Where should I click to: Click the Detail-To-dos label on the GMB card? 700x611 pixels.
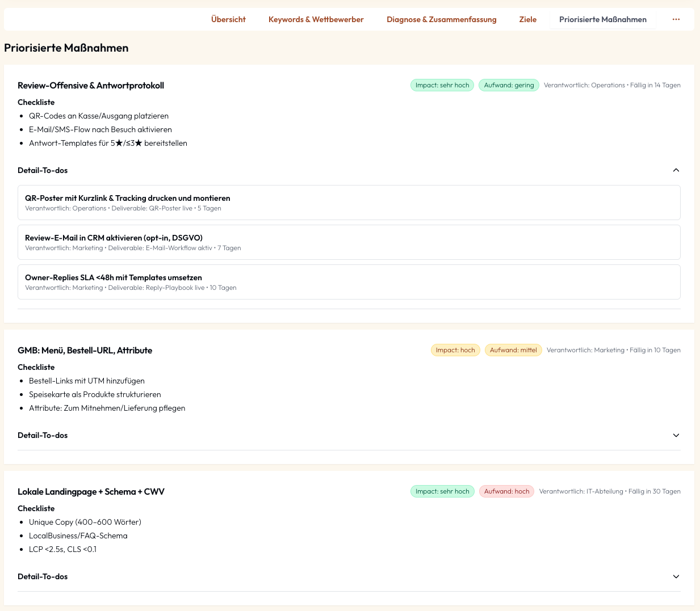coord(43,435)
